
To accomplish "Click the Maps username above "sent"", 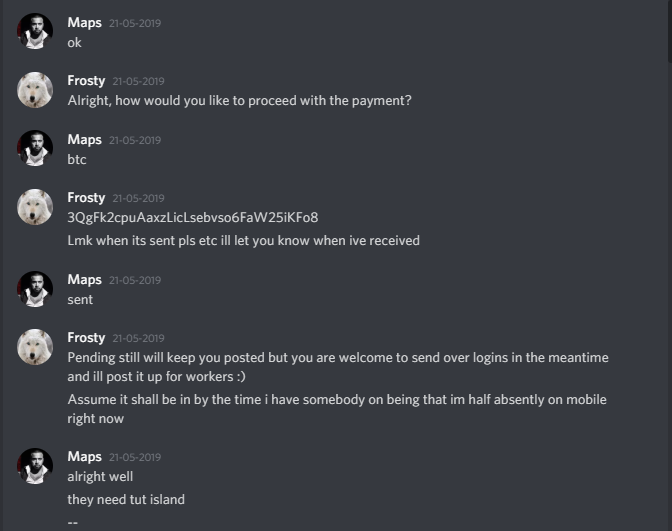I will point(84,280).
